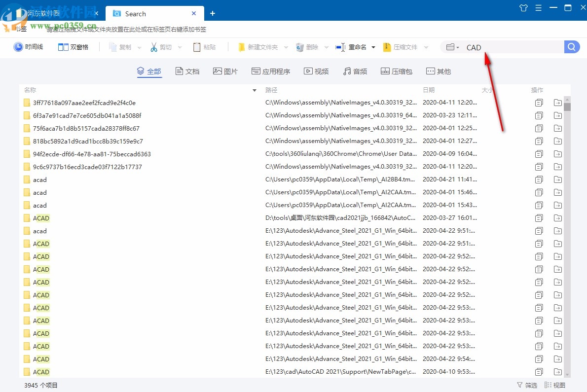This screenshot has width=587, height=392.
Task: Add a new tab with plus
Action: (213, 13)
